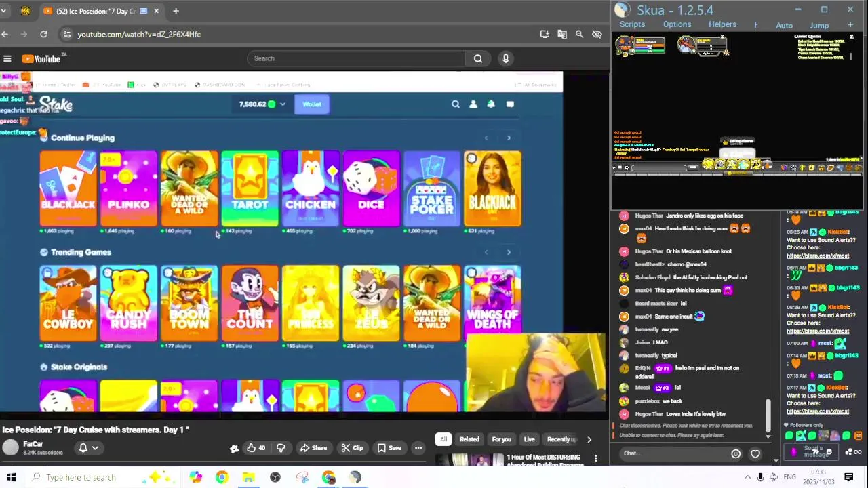Open the Skua Helpers menu
868x488 pixels.
point(722,24)
